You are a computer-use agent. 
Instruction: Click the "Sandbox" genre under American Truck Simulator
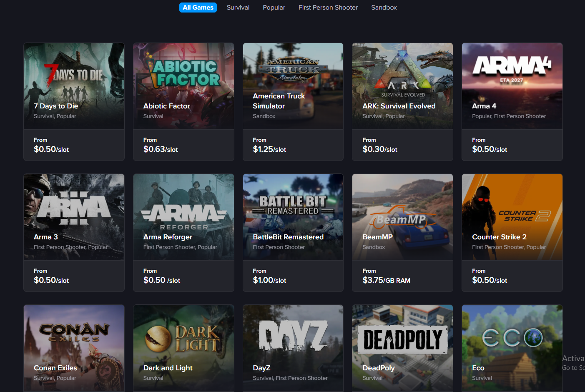pyautogui.click(x=264, y=116)
